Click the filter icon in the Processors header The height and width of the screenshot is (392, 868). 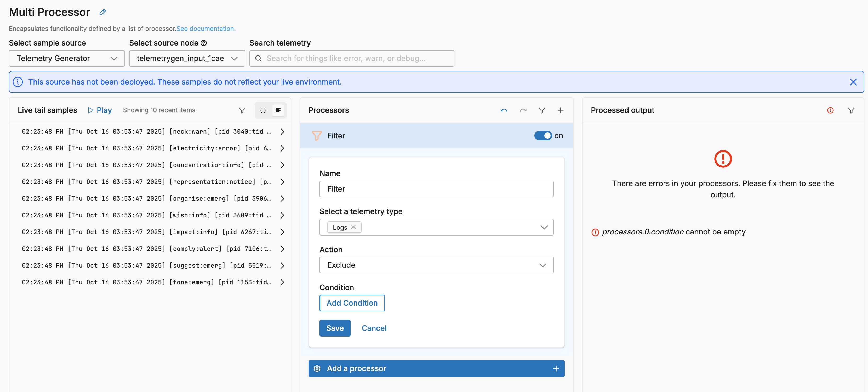(541, 110)
